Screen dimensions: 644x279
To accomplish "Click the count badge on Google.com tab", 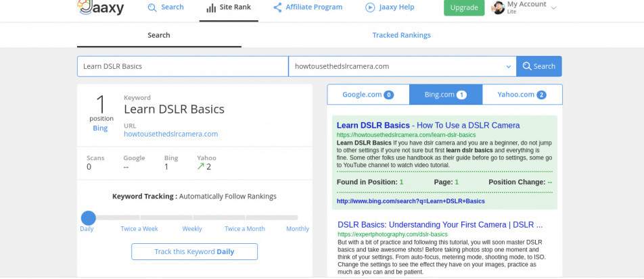I will tap(388, 95).
